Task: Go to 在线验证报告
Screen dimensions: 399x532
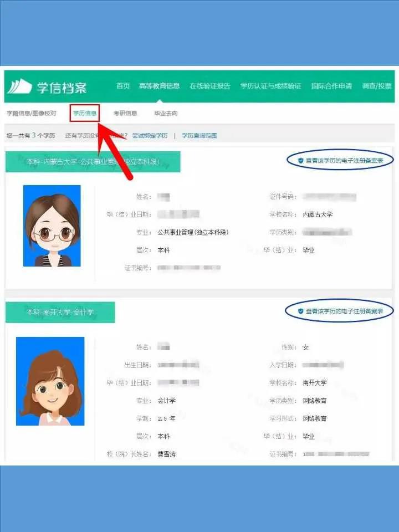Action: click(x=210, y=86)
